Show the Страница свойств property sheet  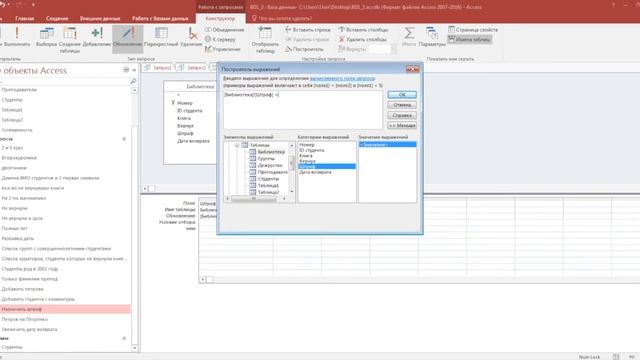point(473,30)
